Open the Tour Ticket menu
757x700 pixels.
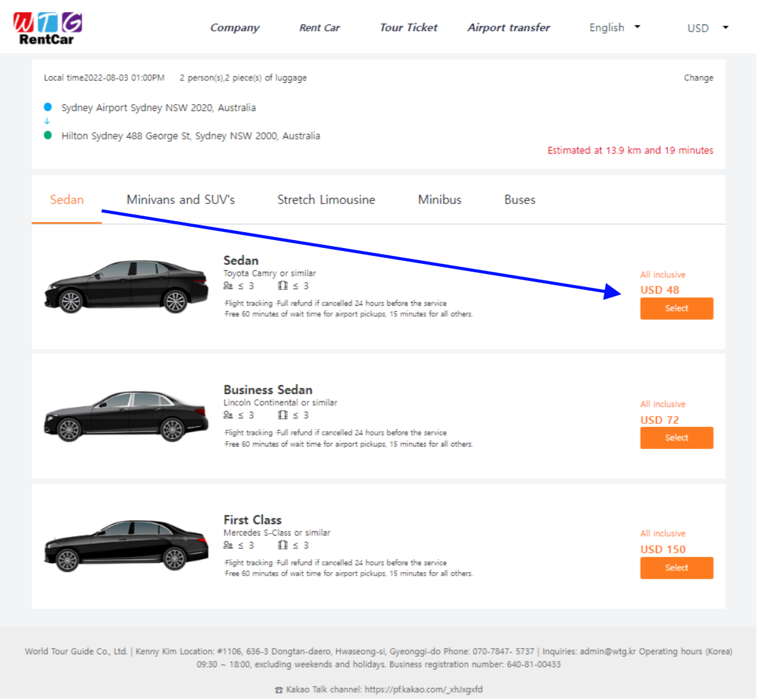point(408,27)
